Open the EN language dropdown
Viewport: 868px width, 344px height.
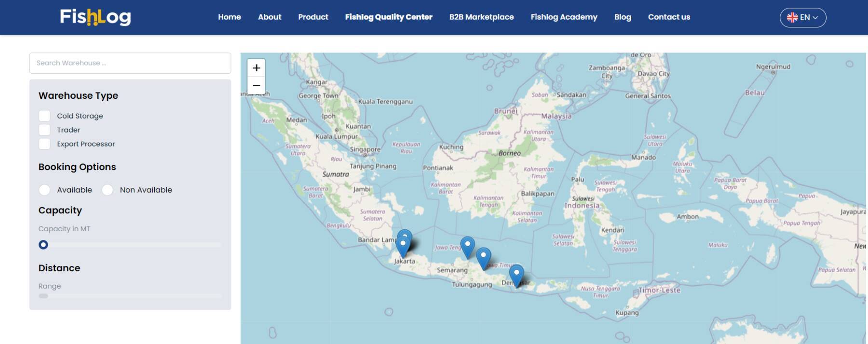tap(803, 17)
